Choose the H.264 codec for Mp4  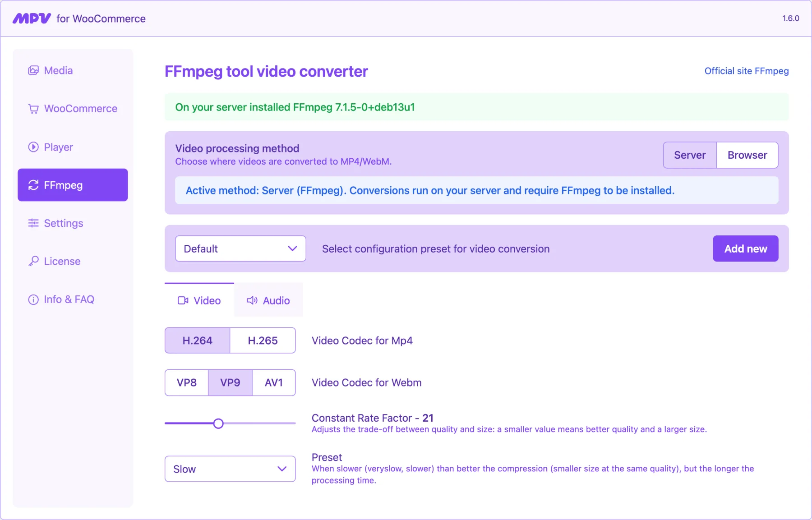(198, 341)
